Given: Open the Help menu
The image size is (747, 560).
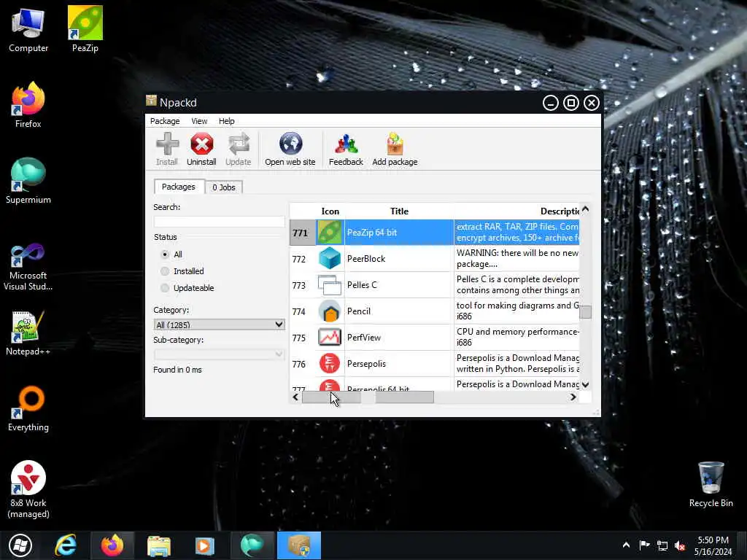Looking at the screenshot, I should [226, 121].
